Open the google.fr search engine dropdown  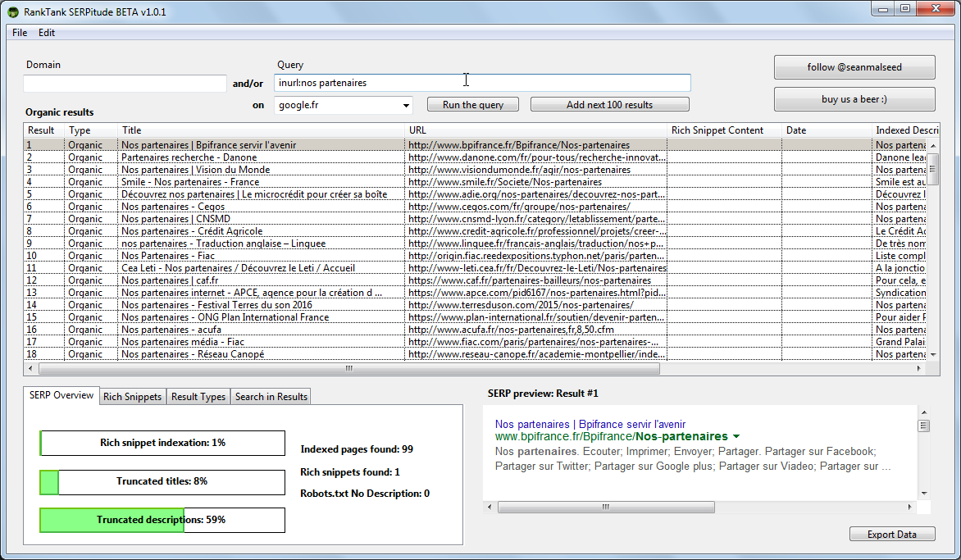tap(406, 105)
